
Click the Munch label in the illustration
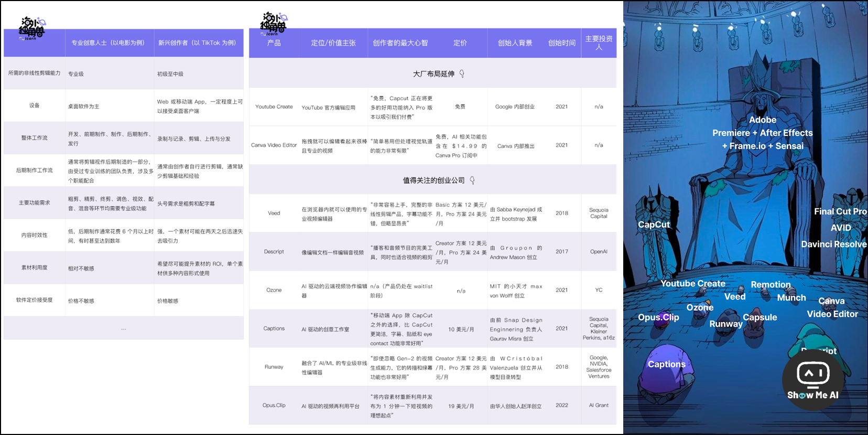click(791, 298)
